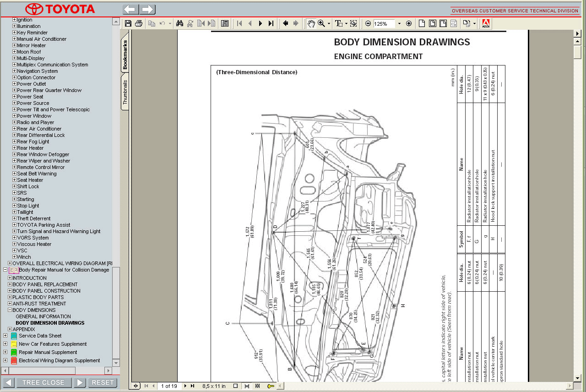This screenshot has height=392, width=586.
Task: Click the TREE CLOSE button
Action: pos(43,382)
